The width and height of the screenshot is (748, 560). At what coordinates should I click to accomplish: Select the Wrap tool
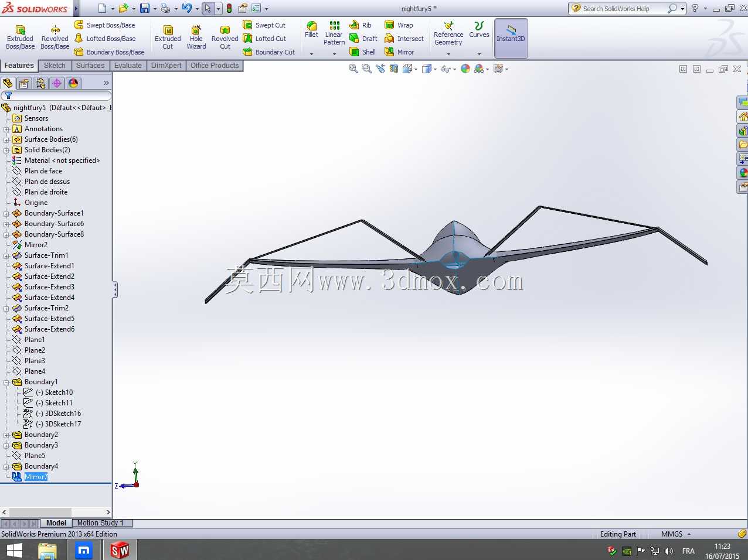click(x=399, y=25)
